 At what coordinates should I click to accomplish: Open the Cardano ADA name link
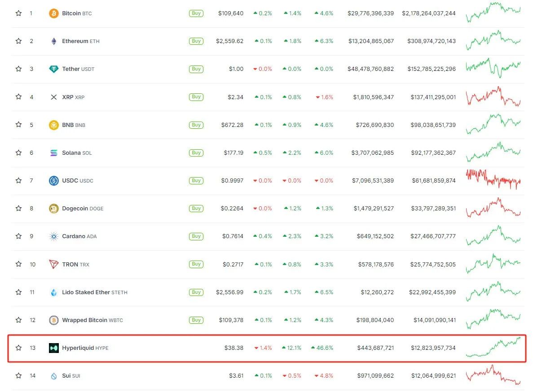pos(79,236)
